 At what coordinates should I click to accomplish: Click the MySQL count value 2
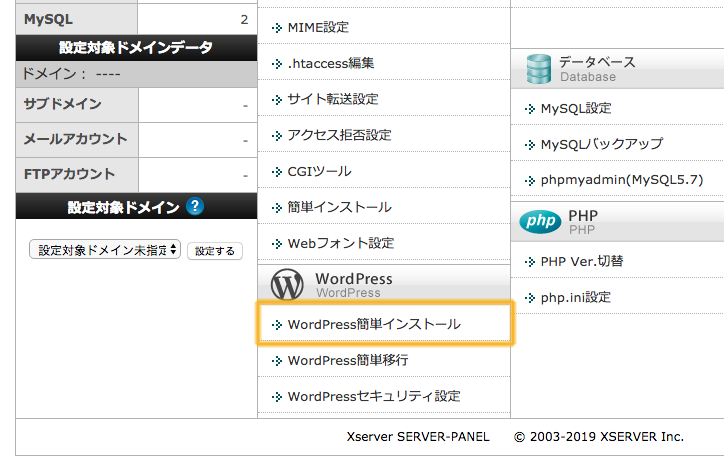click(244, 19)
